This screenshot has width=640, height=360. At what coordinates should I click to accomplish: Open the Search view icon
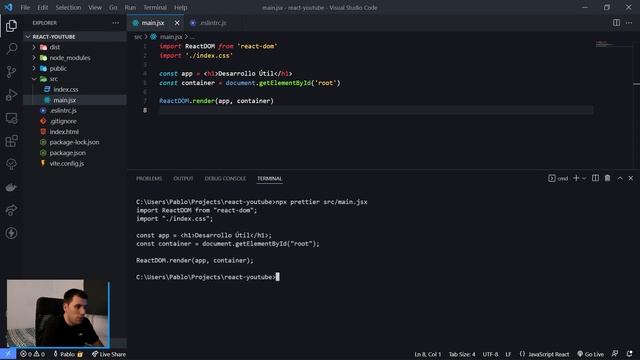[x=11, y=49]
